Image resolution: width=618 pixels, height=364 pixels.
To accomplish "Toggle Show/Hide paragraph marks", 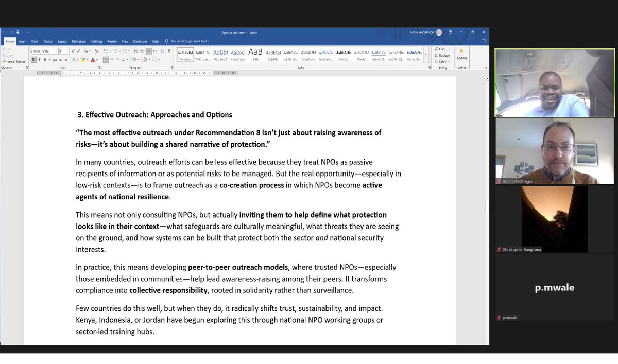I will (x=169, y=51).
